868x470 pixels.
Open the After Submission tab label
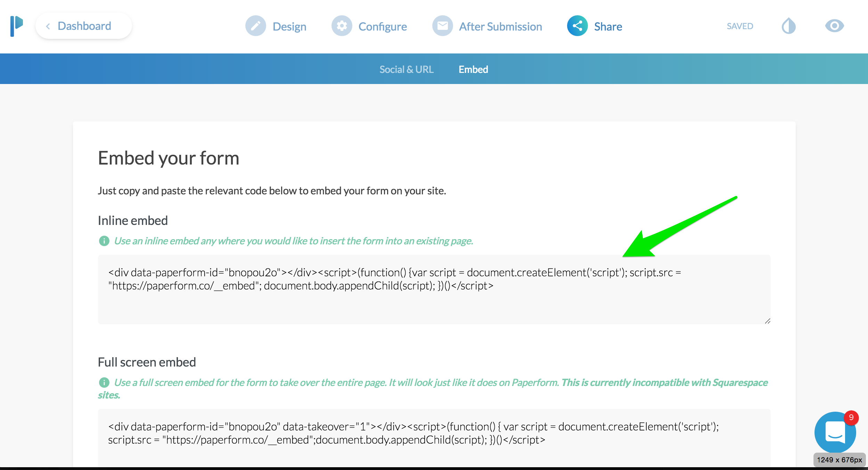pyautogui.click(x=500, y=27)
